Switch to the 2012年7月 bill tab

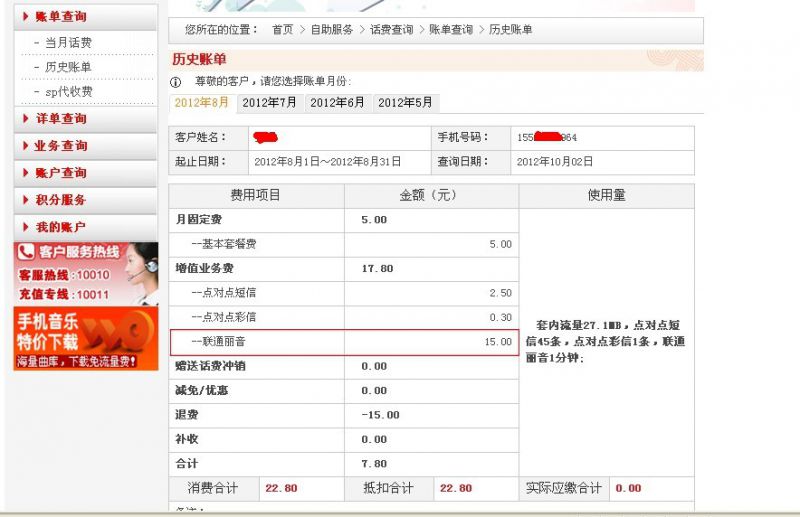(269, 103)
